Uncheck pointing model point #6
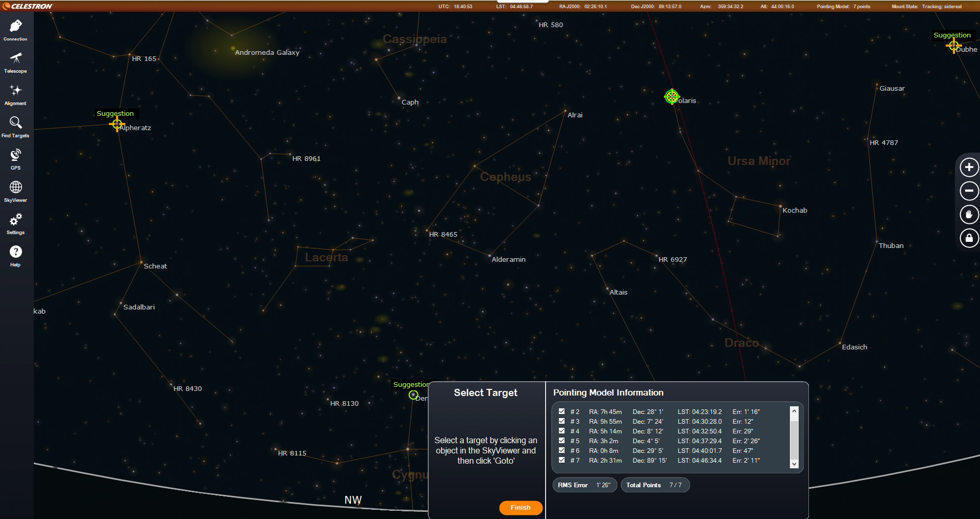 pyautogui.click(x=562, y=450)
